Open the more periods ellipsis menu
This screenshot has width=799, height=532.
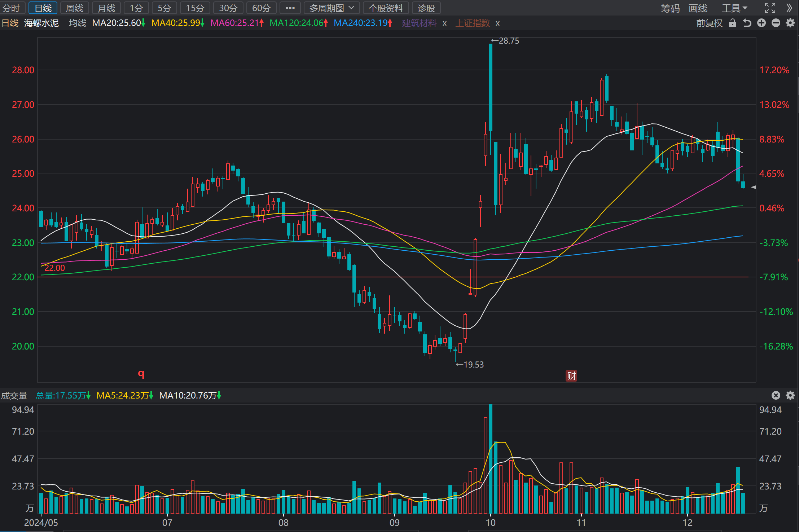coord(290,8)
